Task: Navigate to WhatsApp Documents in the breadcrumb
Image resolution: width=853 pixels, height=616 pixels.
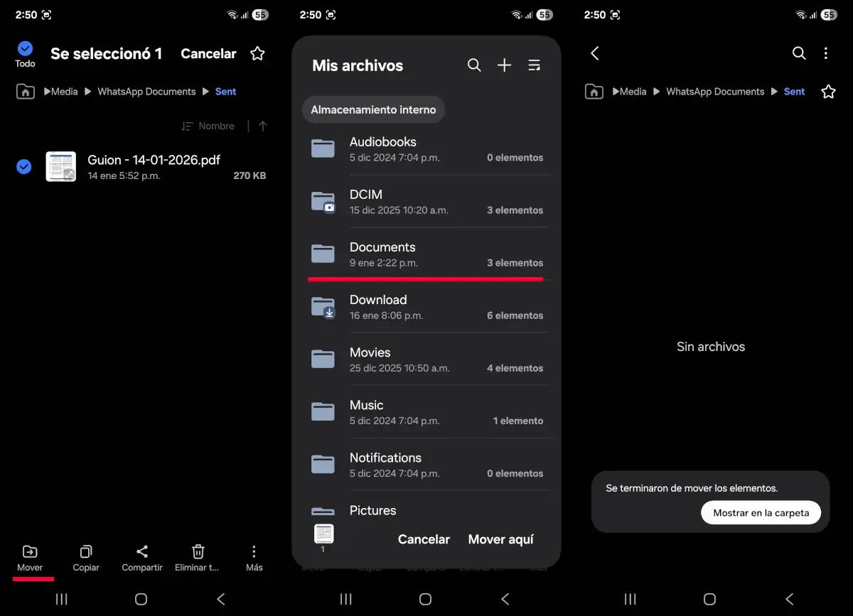Action: (x=146, y=91)
